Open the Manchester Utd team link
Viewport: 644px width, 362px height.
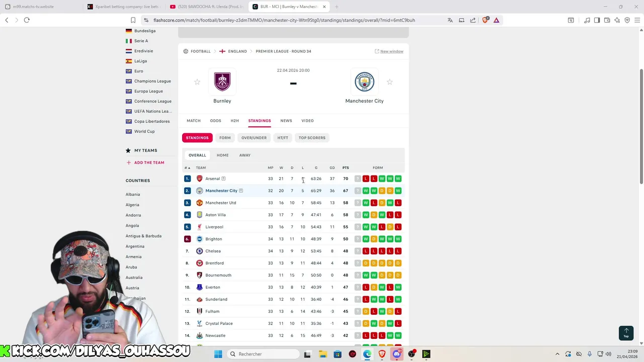click(220, 203)
